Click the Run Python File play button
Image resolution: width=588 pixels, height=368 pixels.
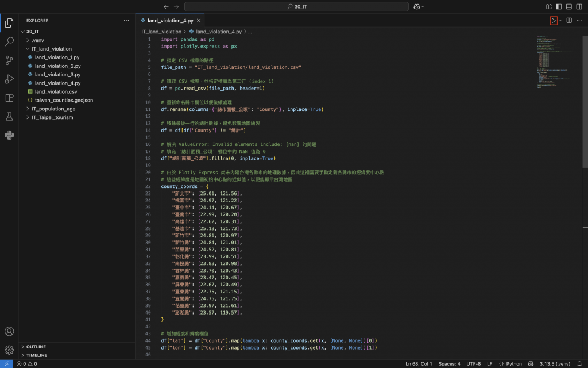(x=554, y=20)
